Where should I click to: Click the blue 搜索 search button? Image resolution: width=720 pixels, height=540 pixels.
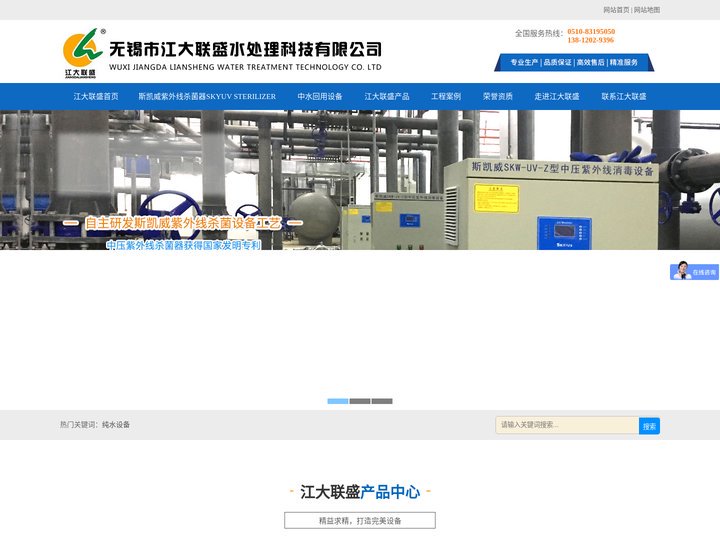(x=649, y=426)
